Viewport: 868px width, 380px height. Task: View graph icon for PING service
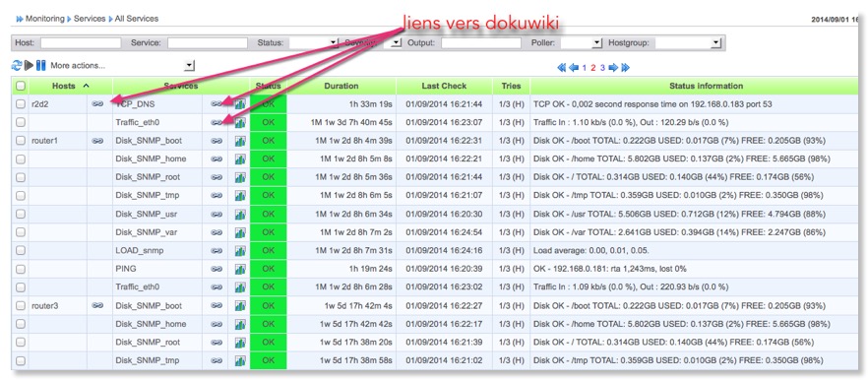pyautogui.click(x=240, y=269)
